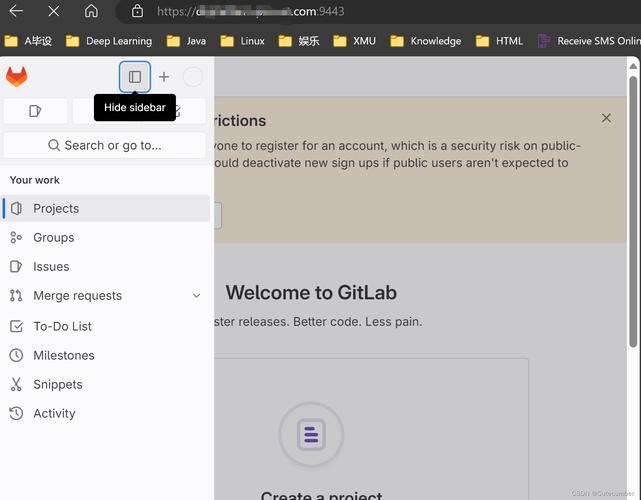The width and height of the screenshot is (641, 500).
Task: Click the Welcome to GitLab heading
Action: [x=311, y=293]
